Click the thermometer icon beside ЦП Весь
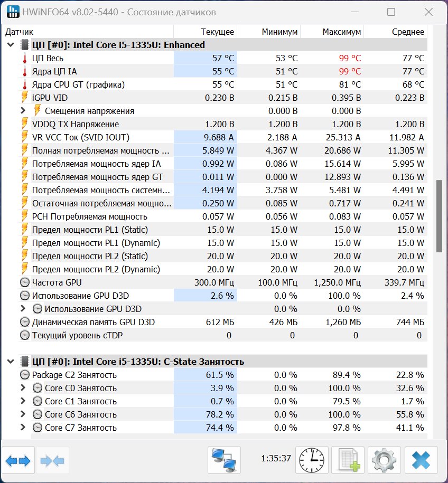The width and height of the screenshot is (448, 483). pyautogui.click(x=25, y=58)
